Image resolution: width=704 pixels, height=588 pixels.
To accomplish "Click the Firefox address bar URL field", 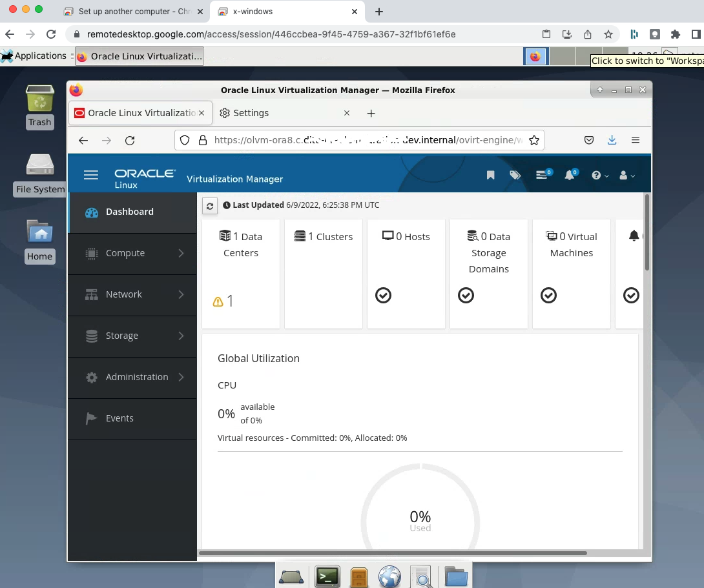I will tap(362, 140).
